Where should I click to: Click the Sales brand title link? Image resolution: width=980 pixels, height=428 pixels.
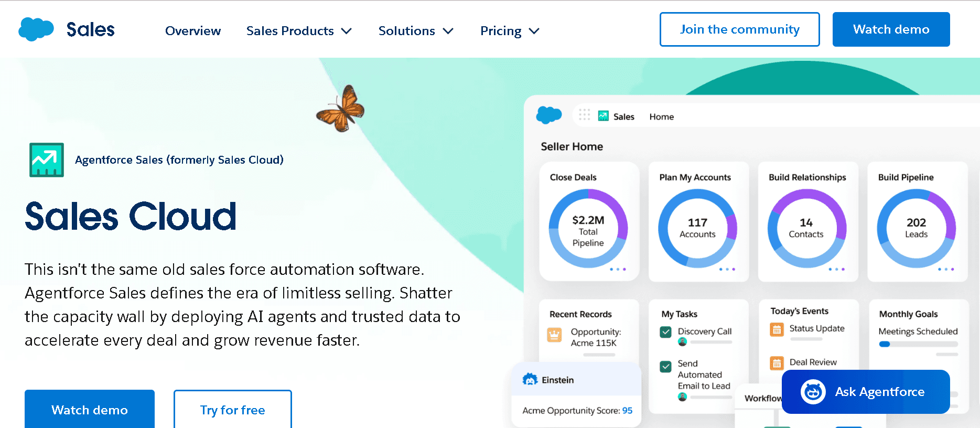[90, 29]
